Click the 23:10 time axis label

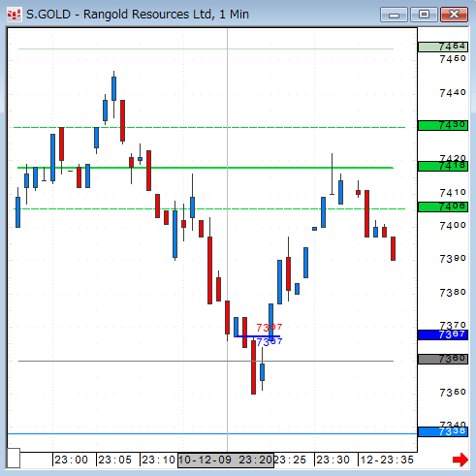pos(158,460)
